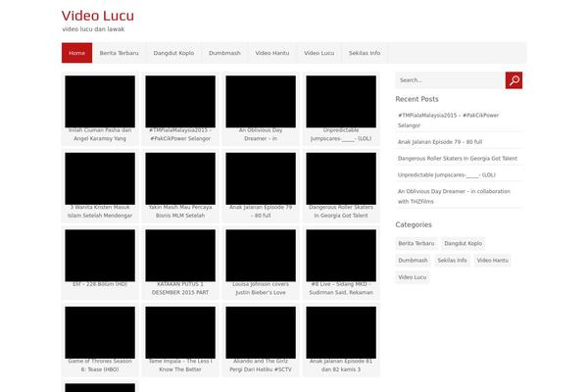Click title KATAKAN PUTUS 1 DESEMBER 2015 PART
Viewport: 588px width, 392px height.
point(180,288)
